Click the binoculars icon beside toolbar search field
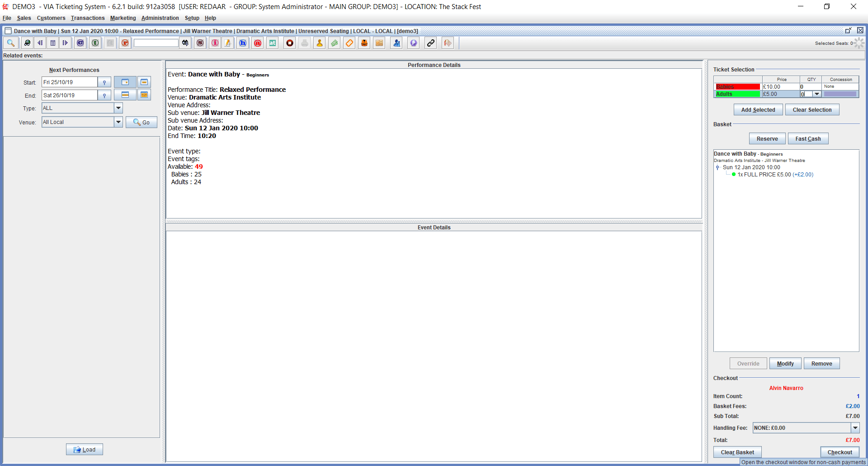The height and width of the screenshot is (466, 868). [185, 43]
